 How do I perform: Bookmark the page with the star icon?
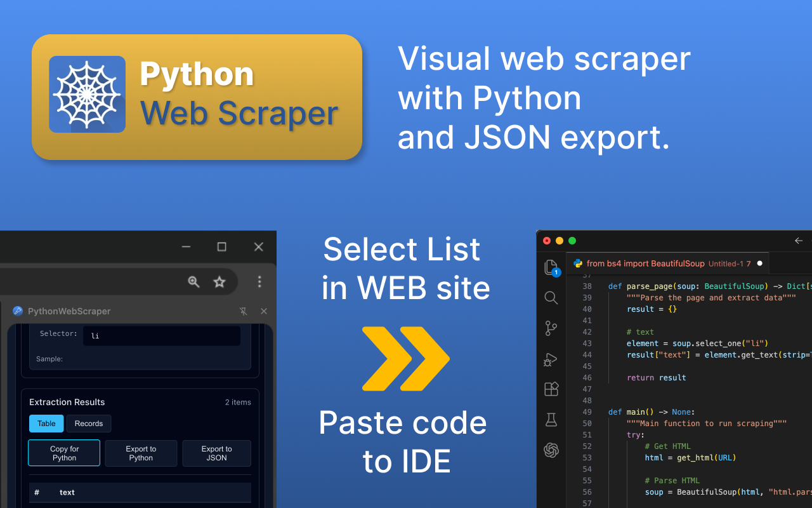(219, 282)
